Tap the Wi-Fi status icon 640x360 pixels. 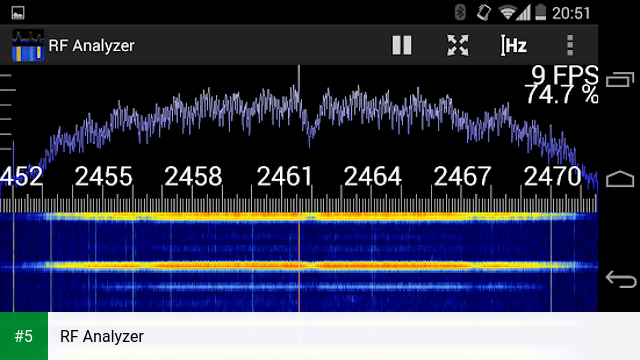pyautogui.click(x=507, y=13)
